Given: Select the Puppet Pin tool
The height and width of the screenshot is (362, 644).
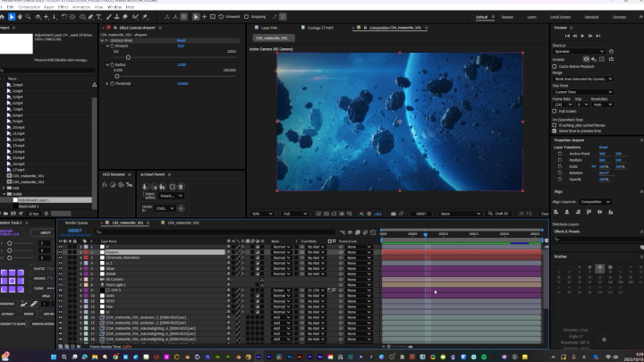Looking at the screenshot, I should point(145,16).
